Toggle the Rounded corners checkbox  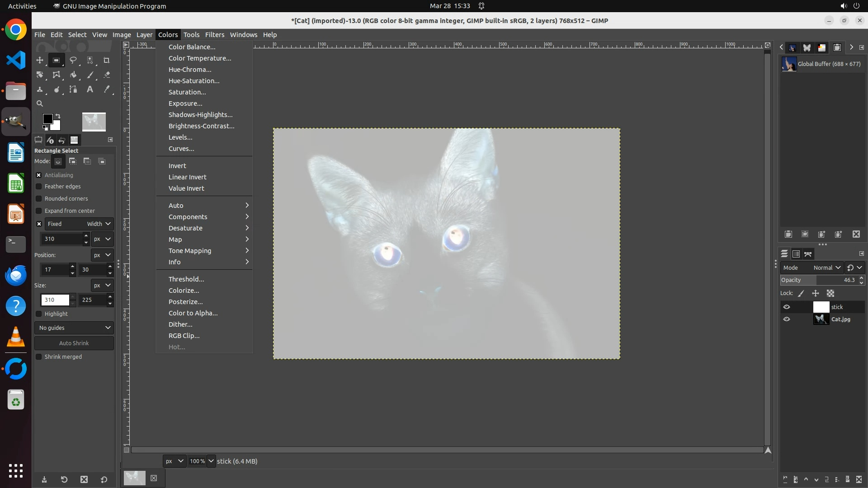(39, 199)
